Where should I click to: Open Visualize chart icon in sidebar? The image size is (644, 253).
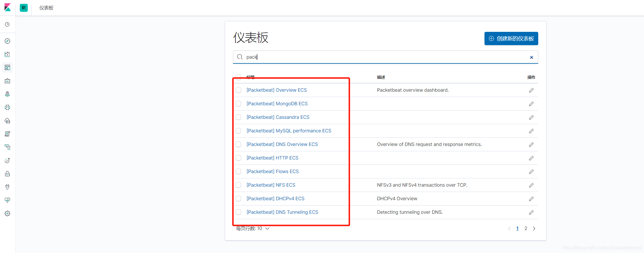(x=7, y=54)
